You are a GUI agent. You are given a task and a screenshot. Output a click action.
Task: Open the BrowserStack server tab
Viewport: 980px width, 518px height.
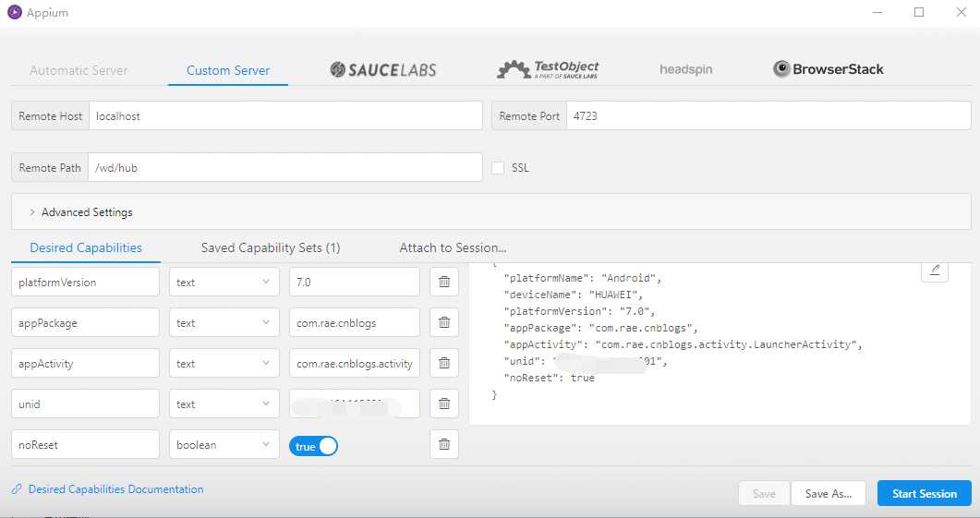[829, 68]
